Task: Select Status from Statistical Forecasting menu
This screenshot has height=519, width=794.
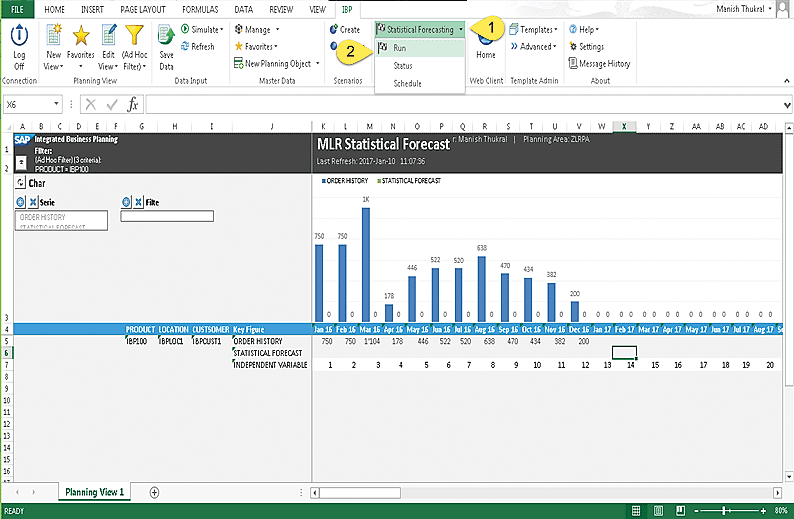Action: pos(420,65)
